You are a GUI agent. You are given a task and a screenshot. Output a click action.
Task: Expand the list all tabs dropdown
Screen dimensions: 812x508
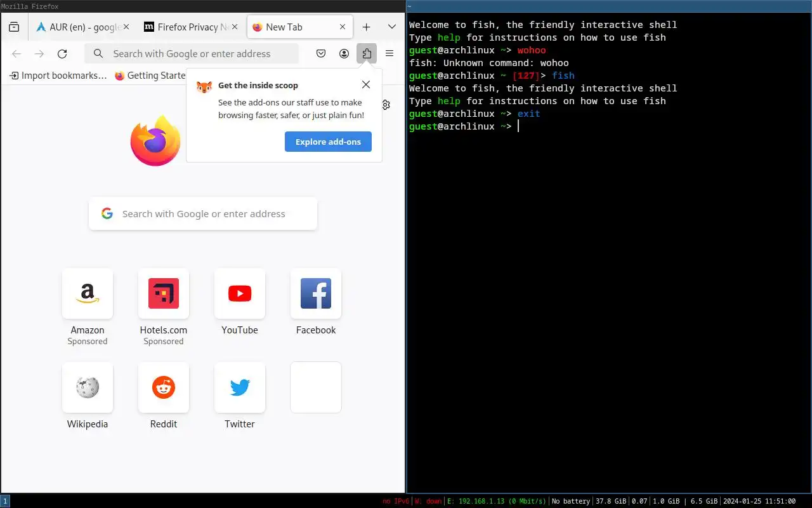tap(391, 27)
